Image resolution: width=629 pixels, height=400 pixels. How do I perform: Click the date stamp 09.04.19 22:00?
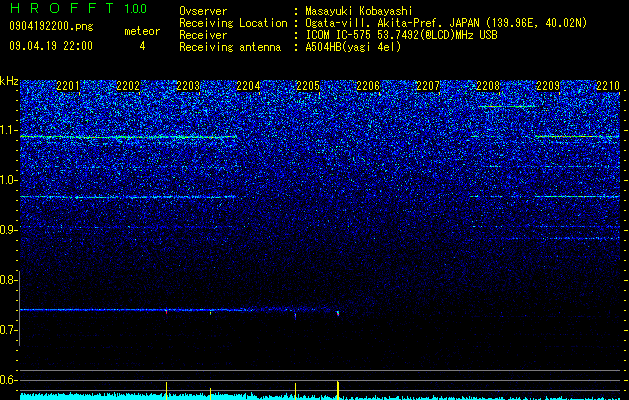(51, 46)
